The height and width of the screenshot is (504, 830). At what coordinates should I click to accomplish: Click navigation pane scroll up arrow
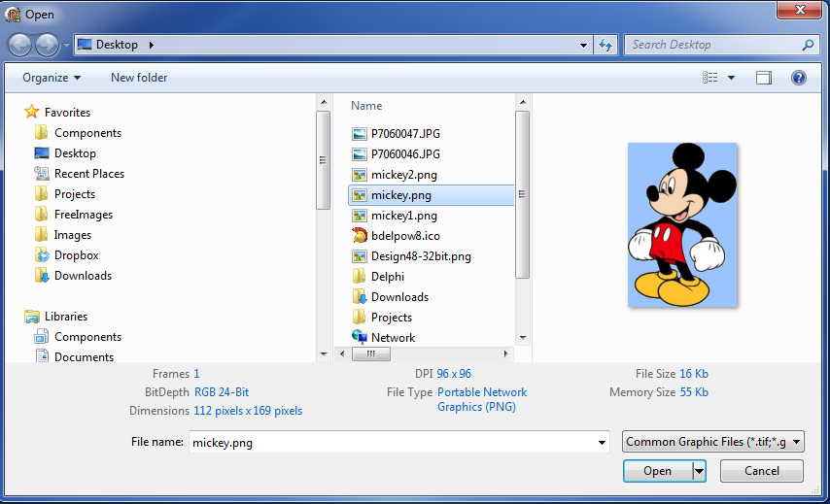pyautogui.click(x=324, y=102)
